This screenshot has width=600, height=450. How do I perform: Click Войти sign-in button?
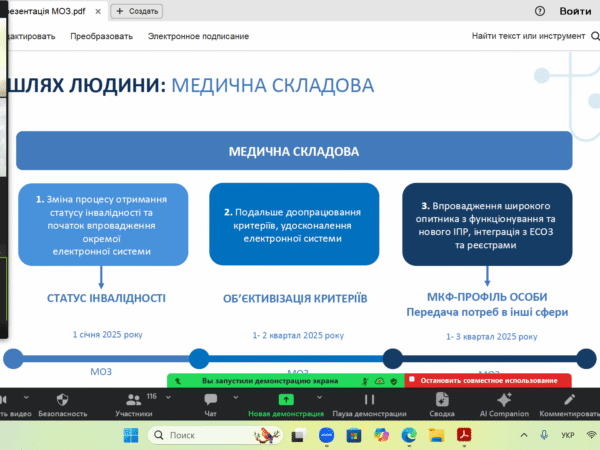pyautogui.click(x=575, y=11)
